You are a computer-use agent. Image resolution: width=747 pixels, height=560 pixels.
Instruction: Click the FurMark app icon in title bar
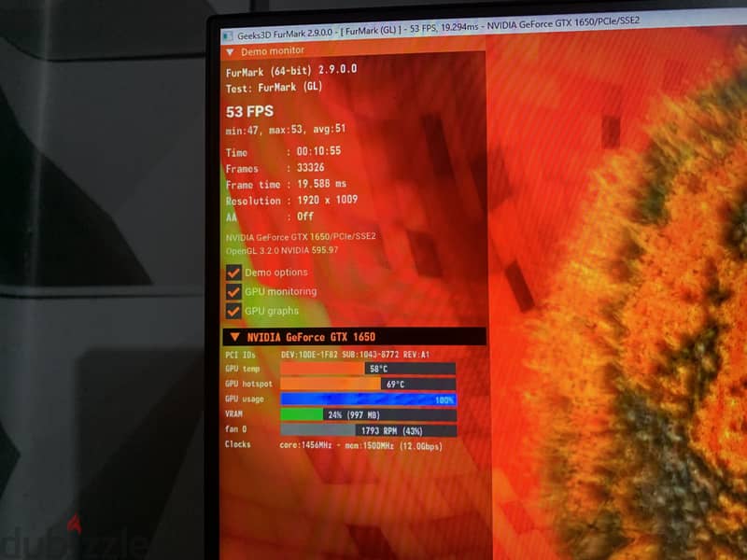pos(228,36)
